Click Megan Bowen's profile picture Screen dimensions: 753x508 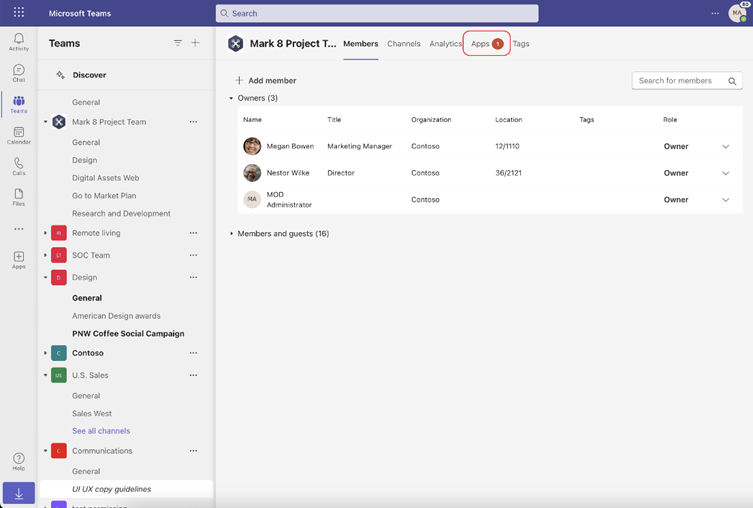pos(252,146)
